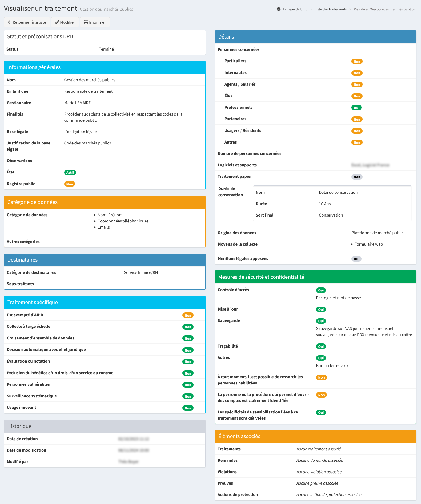Click the Non badge for Est exempté d'AIPD
This screenshot has width=421, height=504.
[x=188, y=315]
